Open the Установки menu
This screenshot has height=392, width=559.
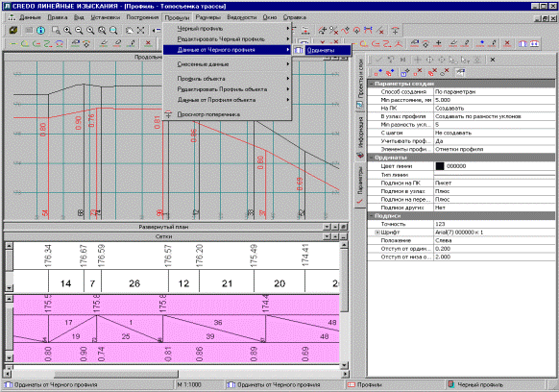pyautogui.click(x=105, y=17)
